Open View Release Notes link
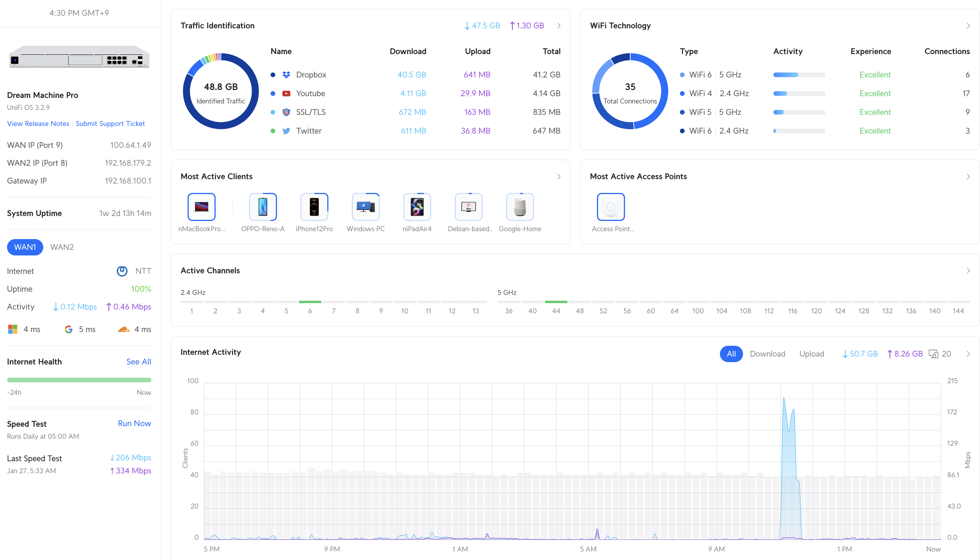 pos(38,123)
